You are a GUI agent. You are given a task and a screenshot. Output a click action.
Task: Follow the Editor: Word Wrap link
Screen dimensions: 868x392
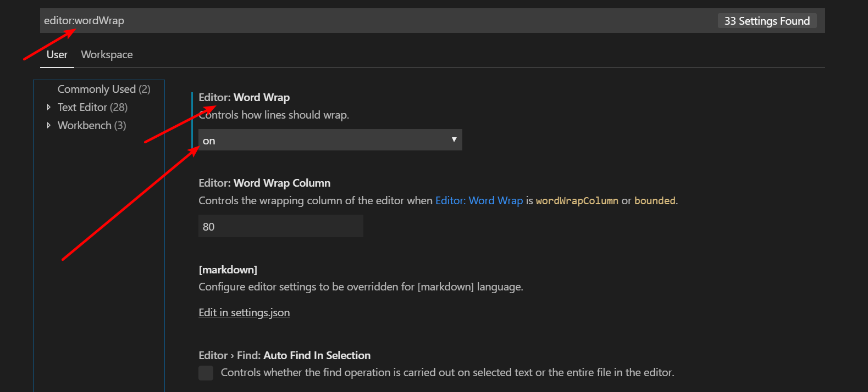coord(479,200)
